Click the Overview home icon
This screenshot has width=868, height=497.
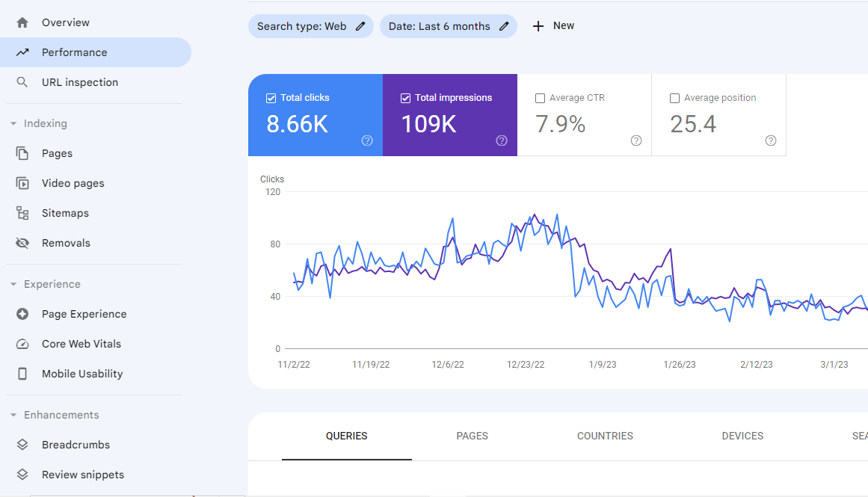[22, 22]
